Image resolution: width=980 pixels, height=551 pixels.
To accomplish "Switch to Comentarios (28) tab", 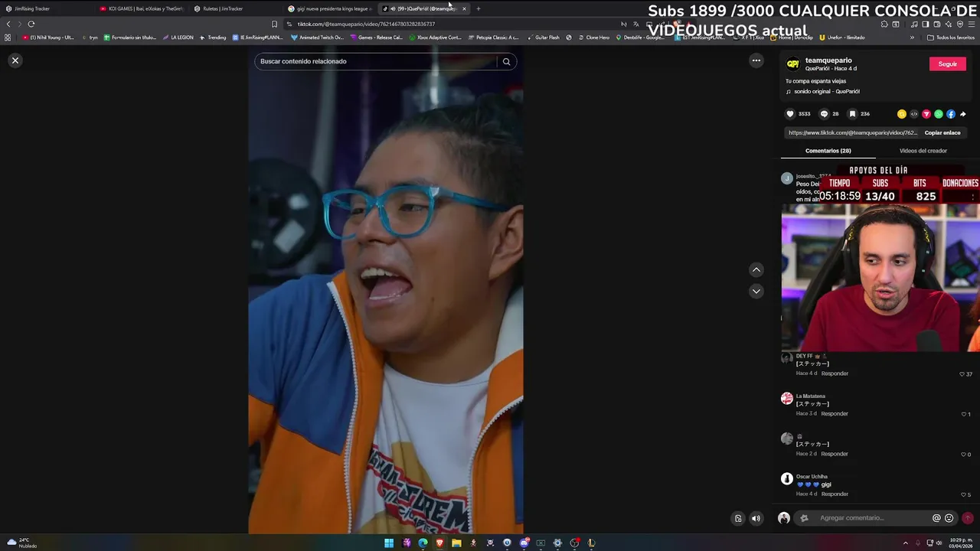I will (x=828, y=151).
